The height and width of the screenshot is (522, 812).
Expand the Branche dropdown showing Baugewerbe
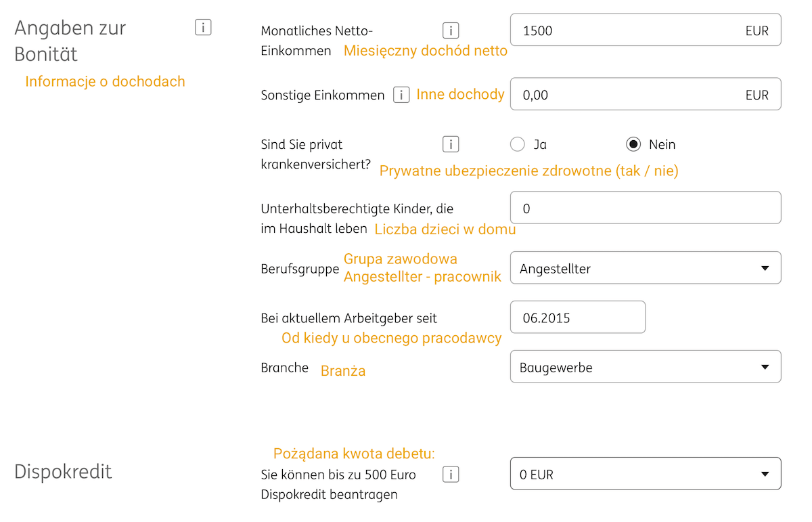pos(646,367)
